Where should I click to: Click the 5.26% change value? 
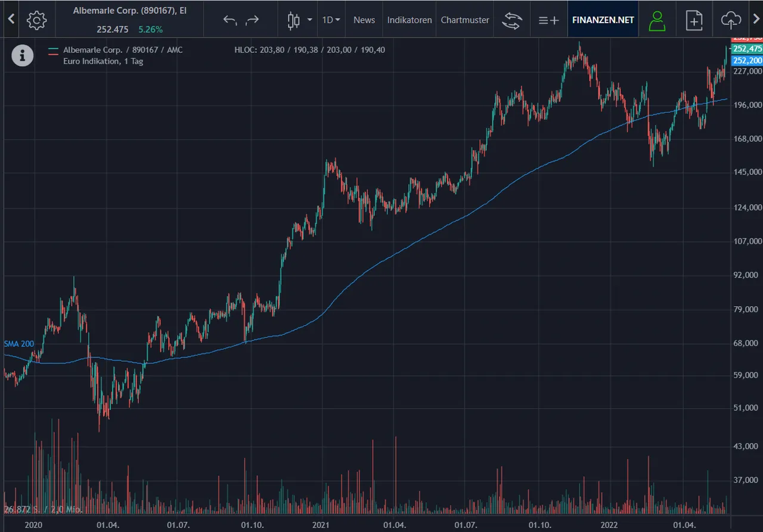[x=150, y=29]
